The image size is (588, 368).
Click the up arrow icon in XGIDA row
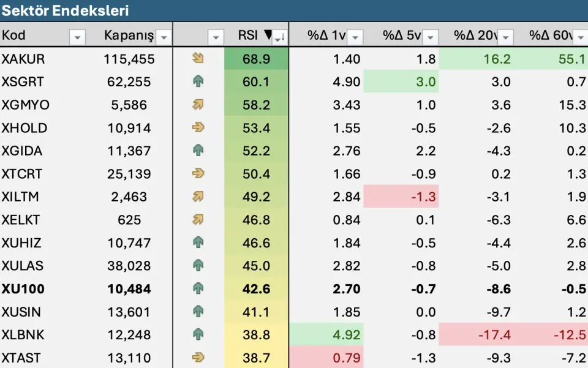(x=198, y=151)
